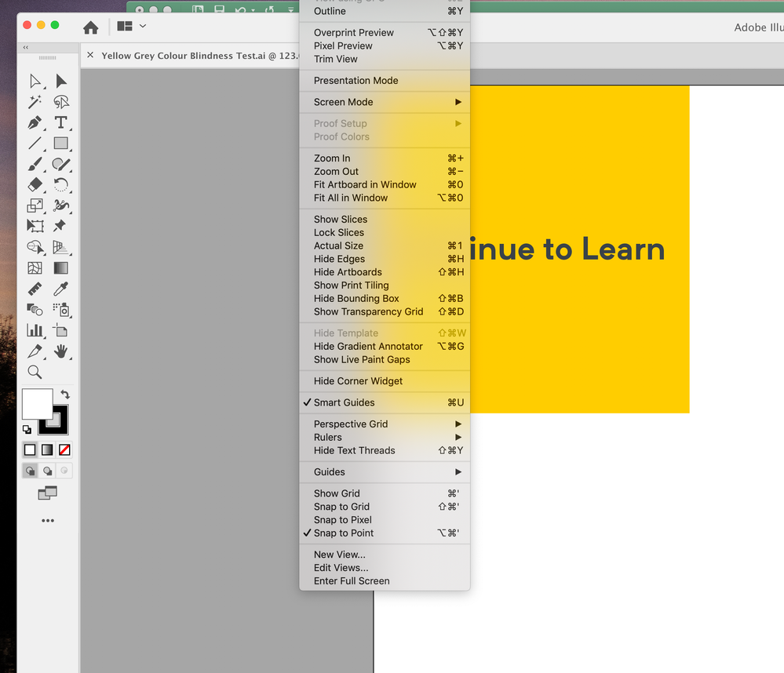Activate the Magic Wand tool

tap(35, 102)
